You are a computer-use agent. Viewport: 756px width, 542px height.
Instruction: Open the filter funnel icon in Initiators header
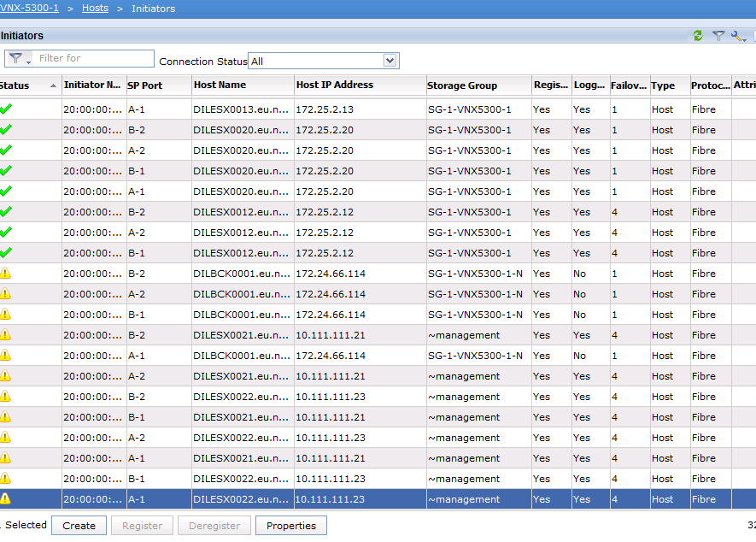(x=718, y=36)
